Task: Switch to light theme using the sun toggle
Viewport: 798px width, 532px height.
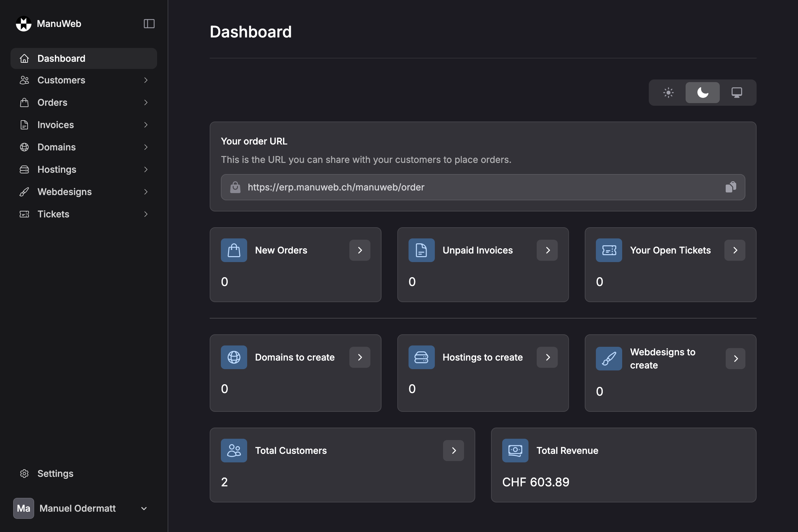Action: 668,93
